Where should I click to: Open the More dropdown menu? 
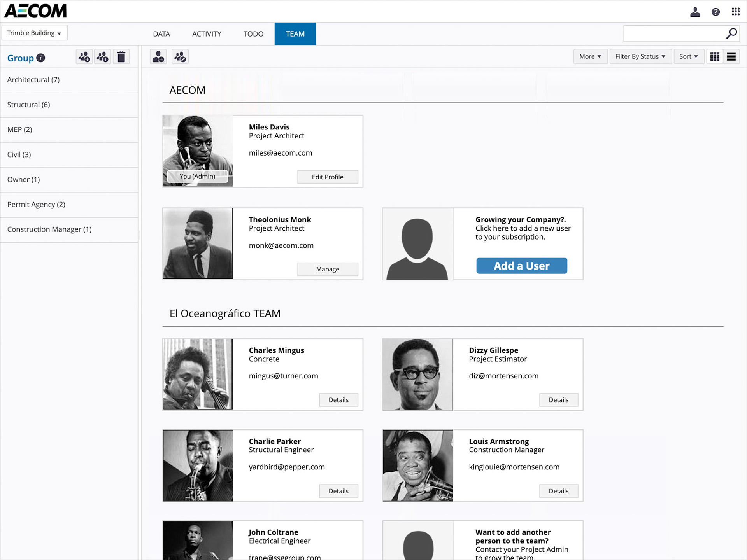(x=590, y=57)
